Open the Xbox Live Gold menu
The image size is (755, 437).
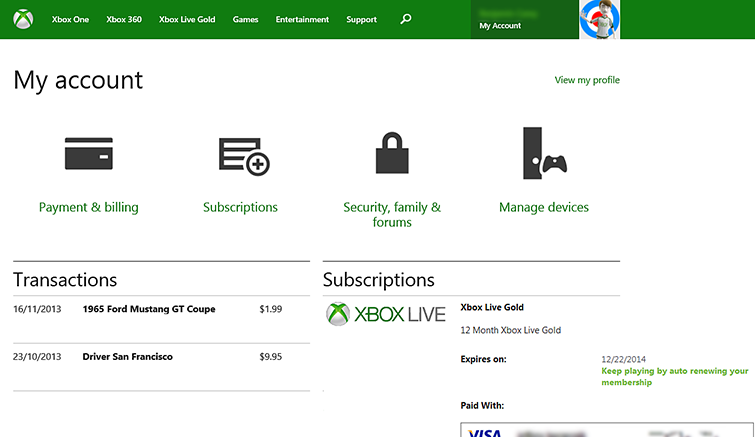187,19
